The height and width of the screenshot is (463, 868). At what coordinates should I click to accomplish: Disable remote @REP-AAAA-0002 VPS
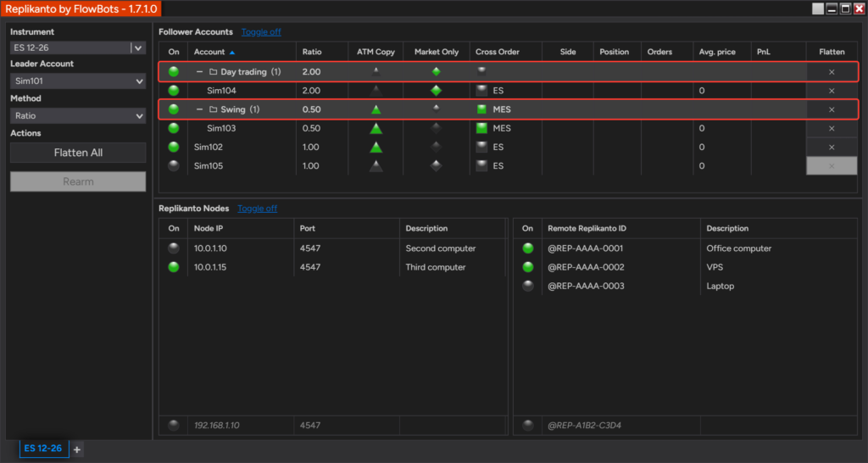(x=528, y=267)
